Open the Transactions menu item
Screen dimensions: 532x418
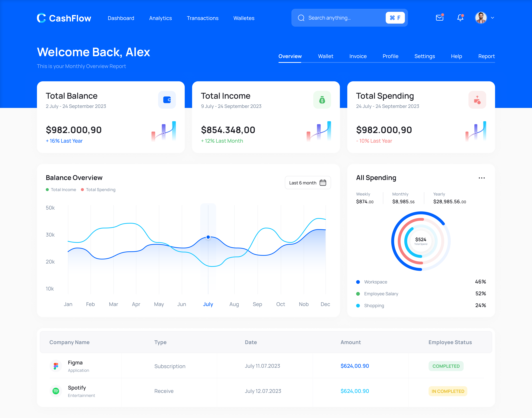click(x=203, y=18)
